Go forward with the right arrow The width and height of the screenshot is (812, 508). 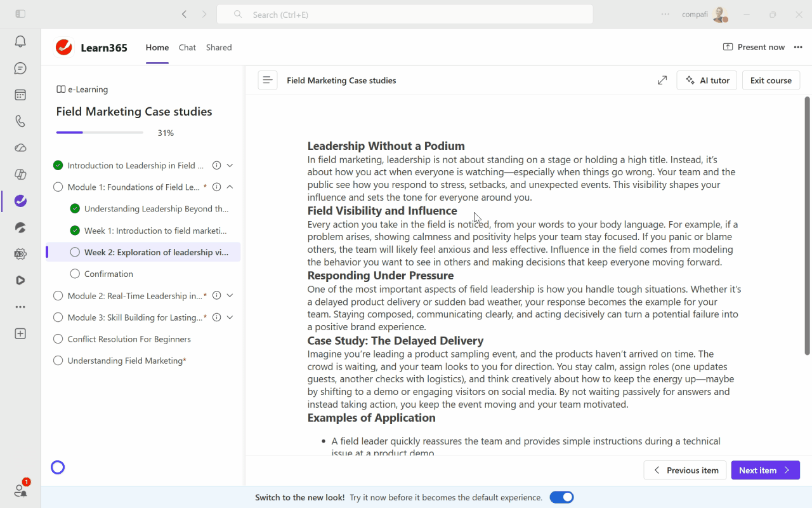[204, 14]
